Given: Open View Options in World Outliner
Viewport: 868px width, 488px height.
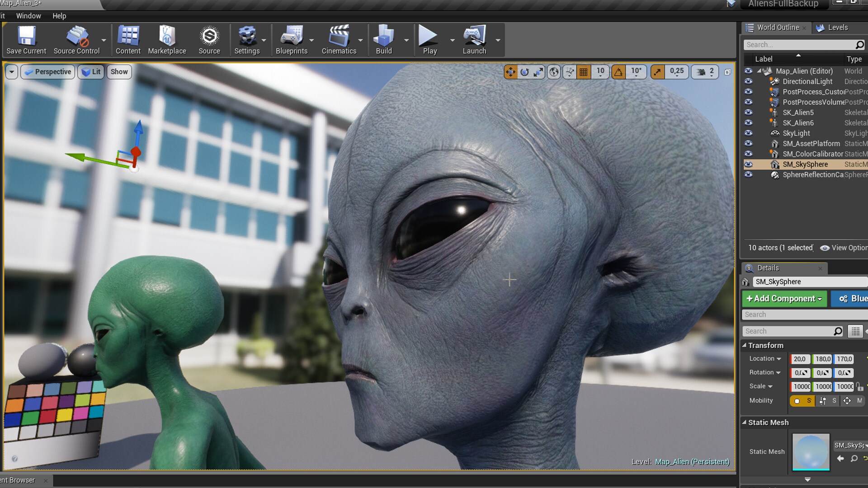Looking at the screenshot, I should tap(846, 248).
